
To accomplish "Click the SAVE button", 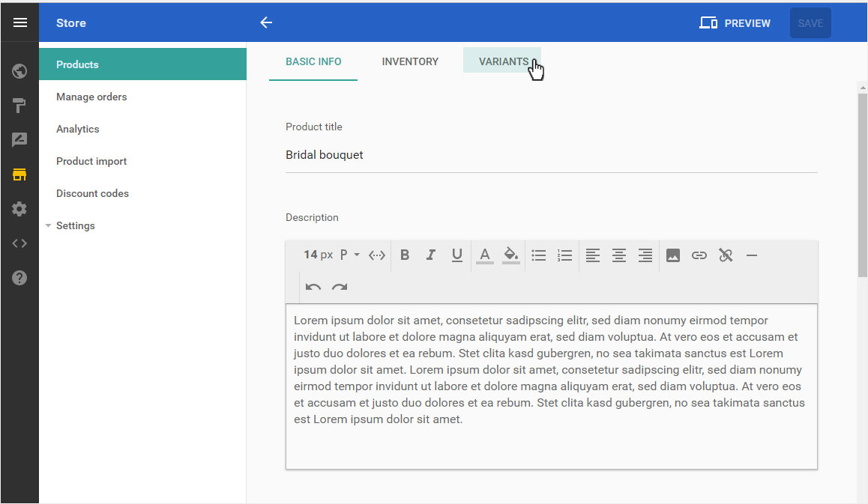I will (810, 23).
